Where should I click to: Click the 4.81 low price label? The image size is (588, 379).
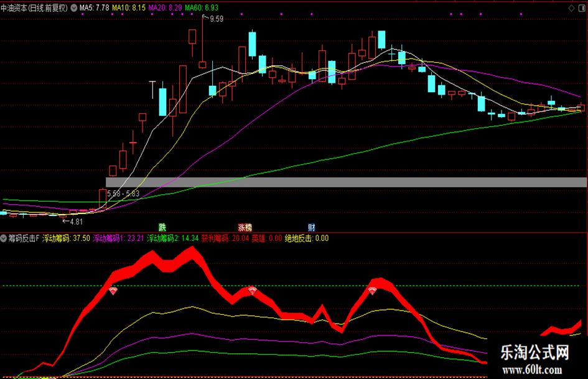click(x=76, y=222)
